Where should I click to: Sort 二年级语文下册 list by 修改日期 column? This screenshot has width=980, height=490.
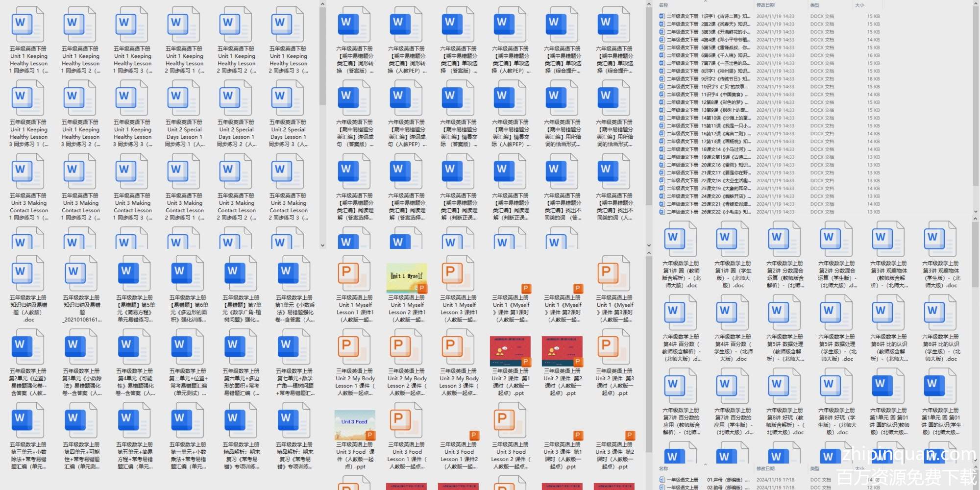click(x=765, y=5)
